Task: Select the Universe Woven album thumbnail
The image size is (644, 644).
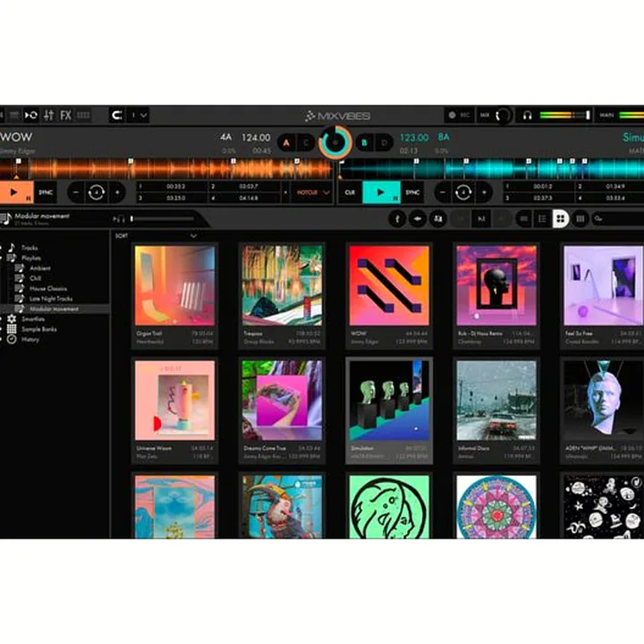Action: click(x=175, y=401)
